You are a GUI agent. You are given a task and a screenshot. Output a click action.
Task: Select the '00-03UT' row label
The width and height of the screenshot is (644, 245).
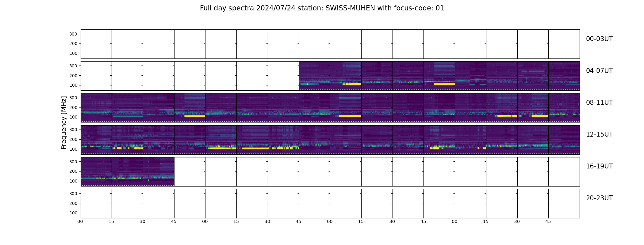coord(599,39)
